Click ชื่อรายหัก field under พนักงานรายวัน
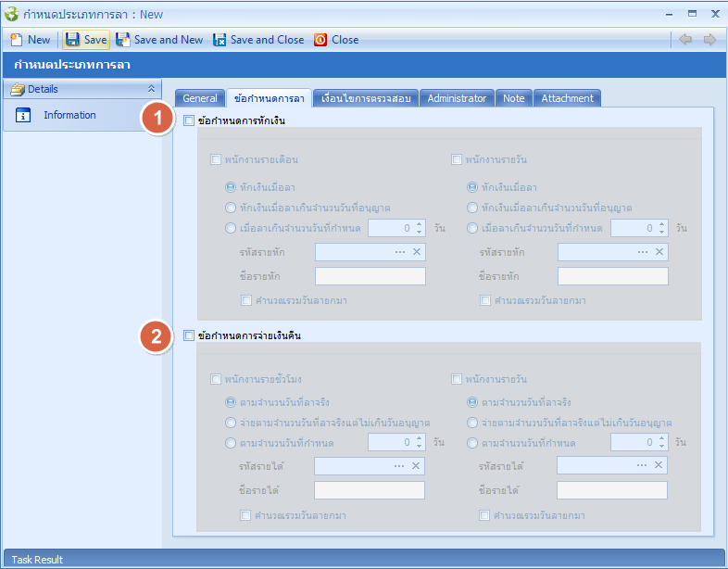This screenshot has height=569, width=728. point(612,276)
